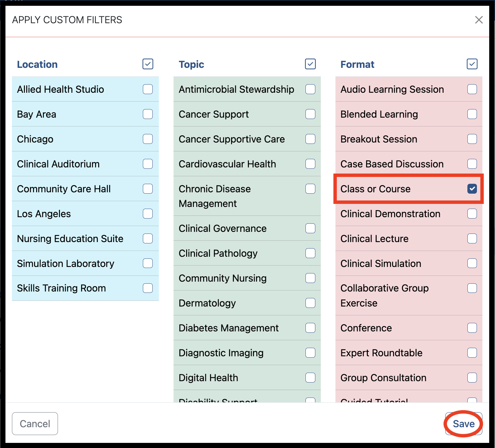This screenshot has height=448, width=495.
Task: Check the Los Angeles location
Action: (x=148, y=214)
